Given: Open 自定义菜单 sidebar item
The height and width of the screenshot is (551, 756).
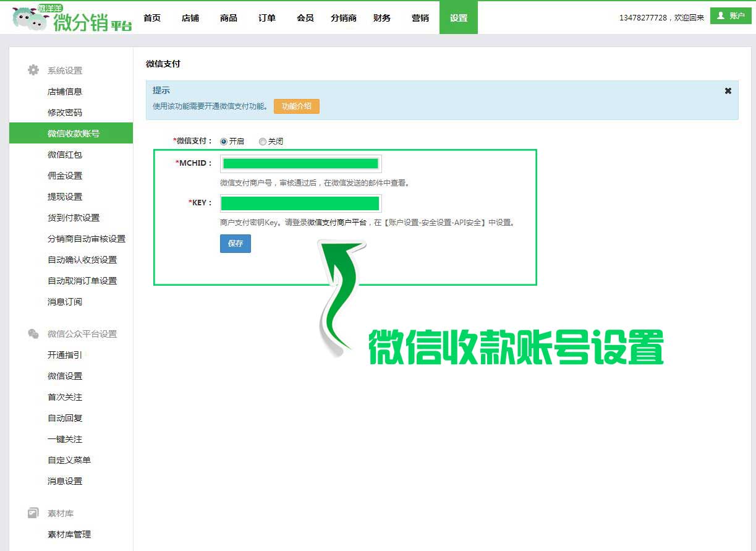Looking at the screenshot, I should click(69, 460).
